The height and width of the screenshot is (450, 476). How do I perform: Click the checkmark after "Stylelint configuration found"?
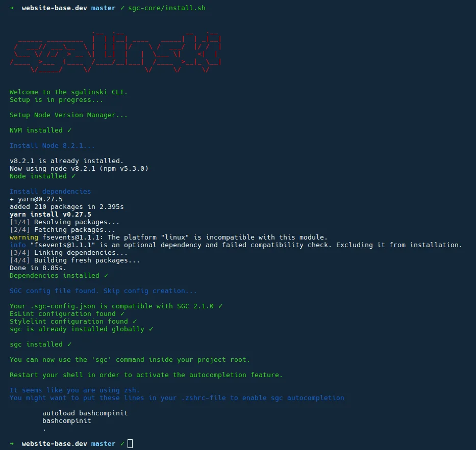click(135, 322)
